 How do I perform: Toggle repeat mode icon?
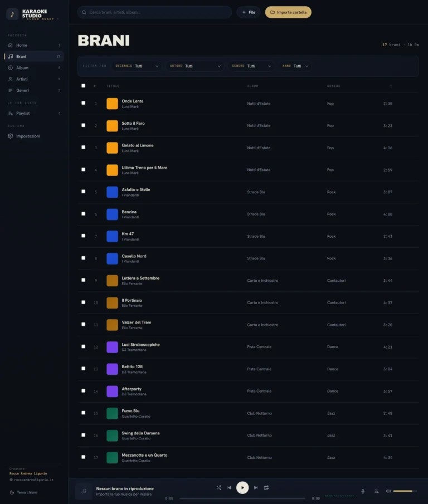[x=266, y=488]
